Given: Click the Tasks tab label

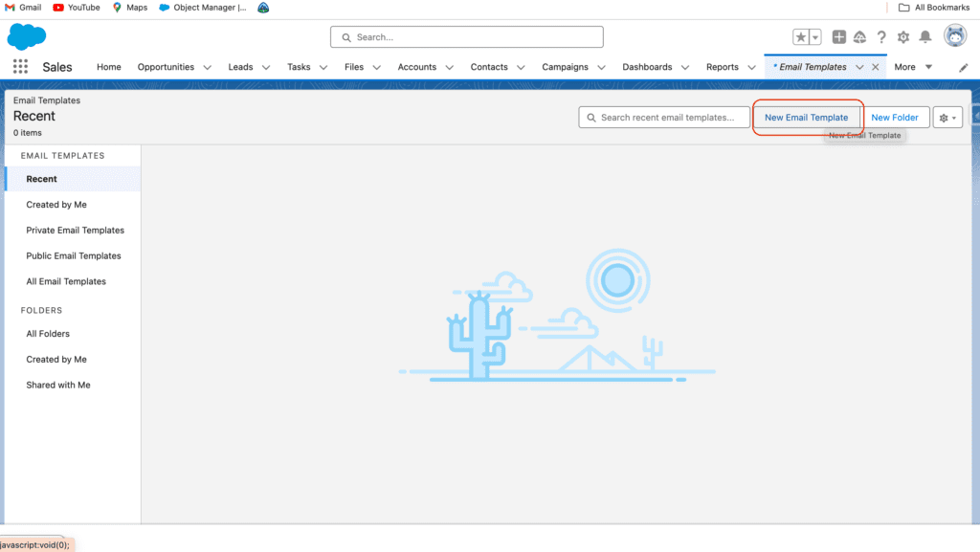Looking at the screenshot, I should (x=299, y=67).
